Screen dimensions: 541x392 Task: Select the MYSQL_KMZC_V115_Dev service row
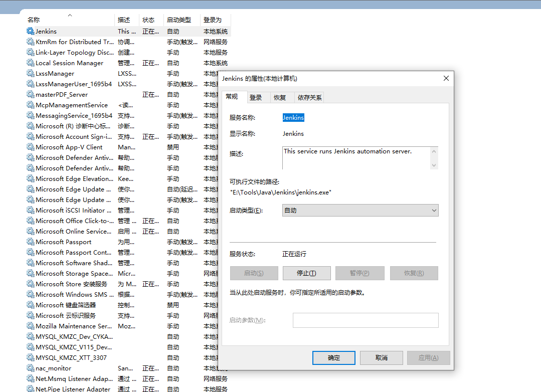[122, 347]
